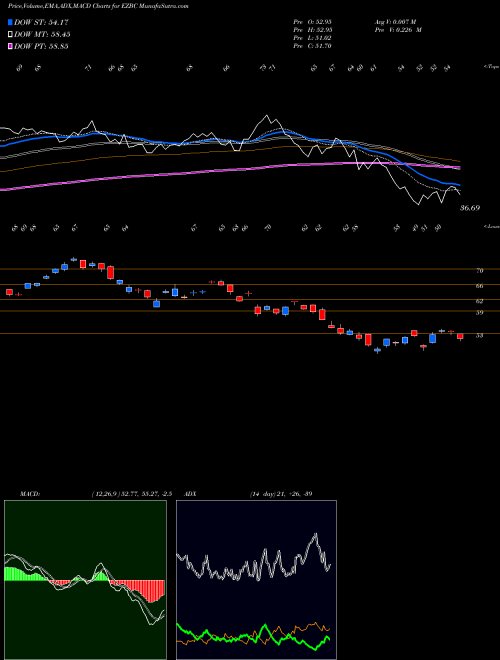Click the white DOW MT legend swatch
This screenshot has width=500, height=660.
[x=10, y=35]
